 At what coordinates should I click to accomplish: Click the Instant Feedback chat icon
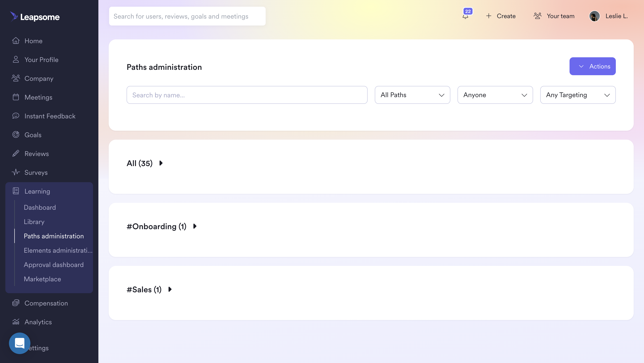[16, 115]
